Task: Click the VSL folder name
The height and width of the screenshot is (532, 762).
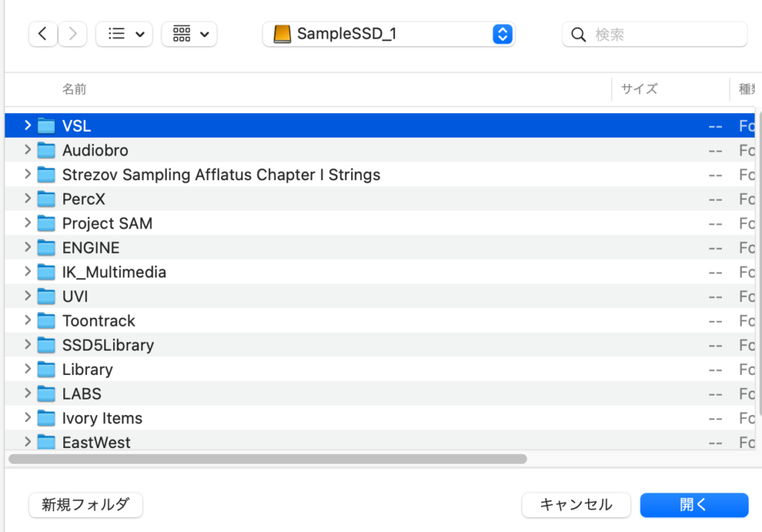Action: pos(77,126)
